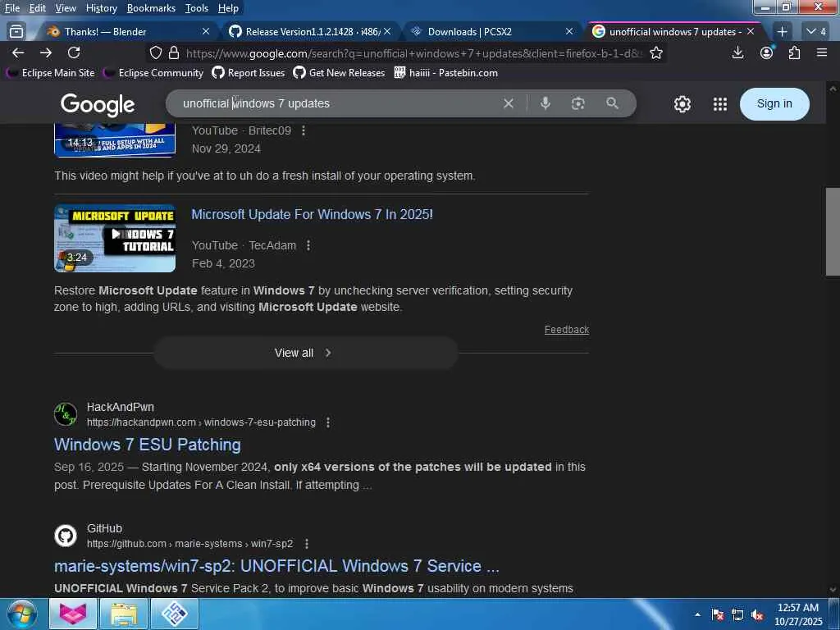
Task: Open Report Issues bookmark
Action: 248,73
